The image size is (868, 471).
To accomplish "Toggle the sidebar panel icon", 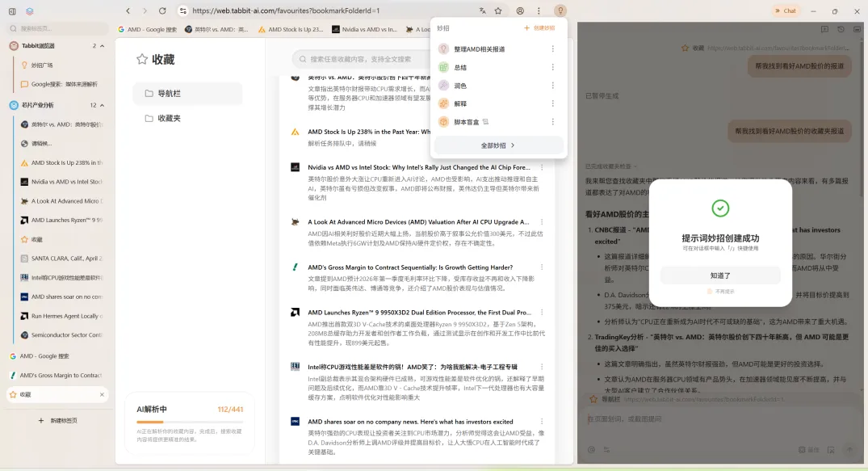I will [x=12, y=11].
